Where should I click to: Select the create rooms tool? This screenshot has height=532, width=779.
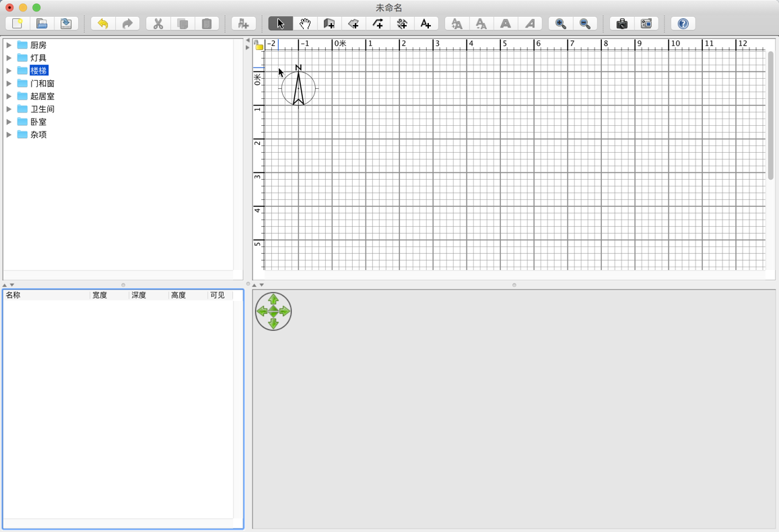coord(353,24)
